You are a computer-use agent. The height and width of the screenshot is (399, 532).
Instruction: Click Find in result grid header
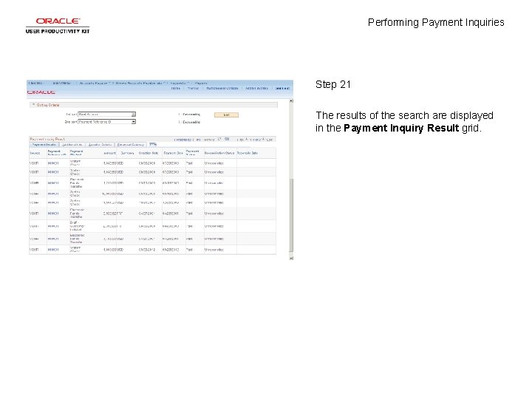point(198,140)
